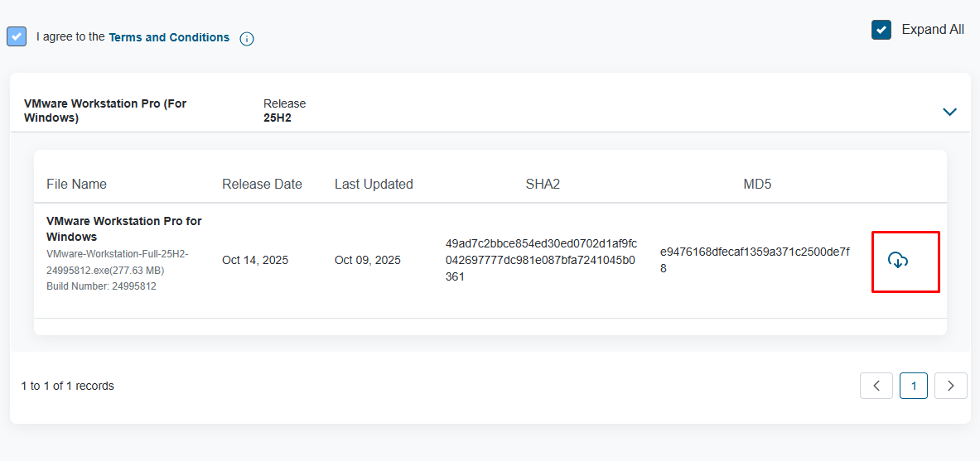Go to the previous page arrow

tap(876, 386)
